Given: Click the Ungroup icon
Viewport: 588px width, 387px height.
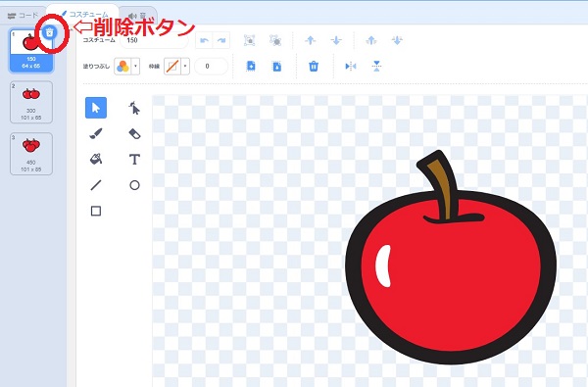Looking at the screenshot, I should (x=275, y=40).
